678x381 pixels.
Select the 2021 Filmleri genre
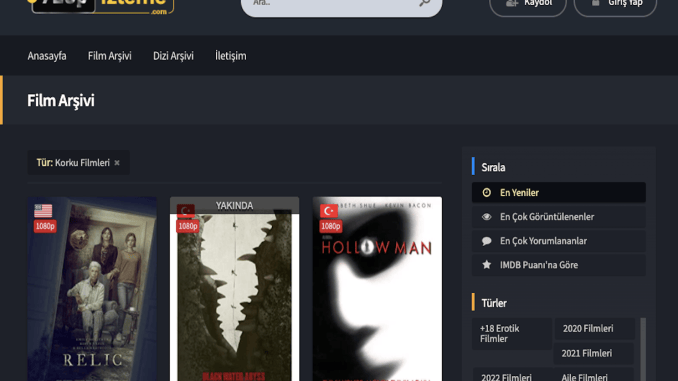point(593,353)
